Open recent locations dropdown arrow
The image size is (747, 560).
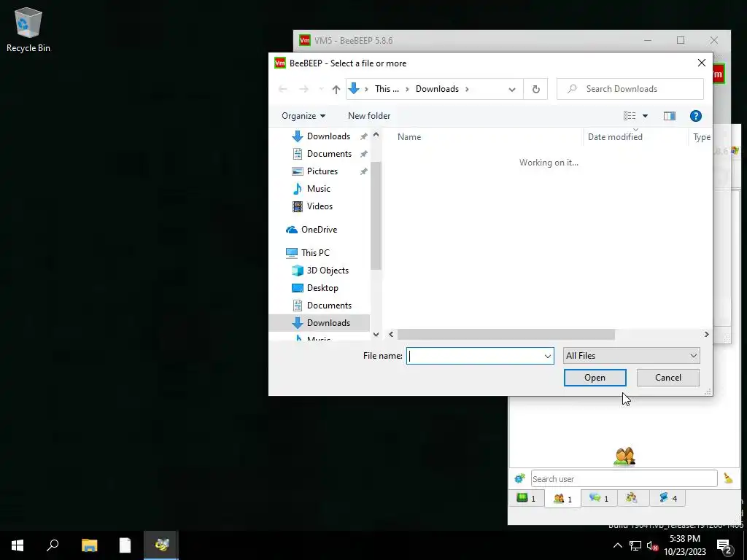pyautogui.click(x=321, y=89)
